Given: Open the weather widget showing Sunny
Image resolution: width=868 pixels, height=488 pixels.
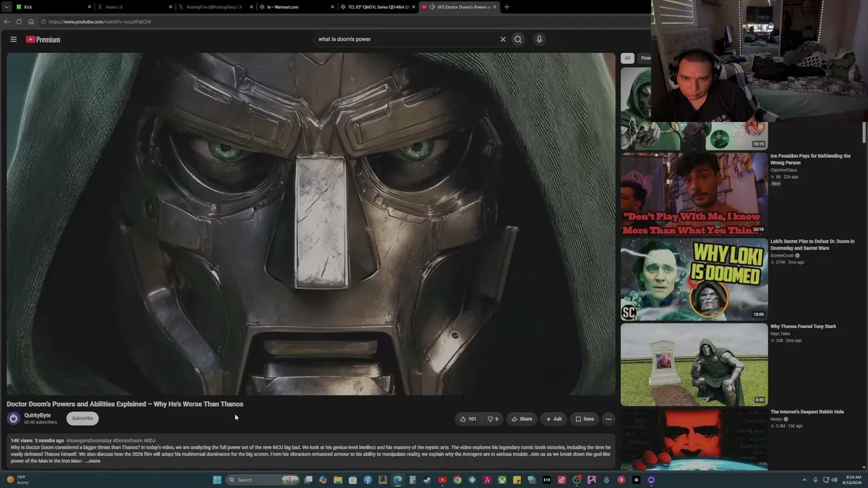Looking at the screenshot, I should click(18, 480).
